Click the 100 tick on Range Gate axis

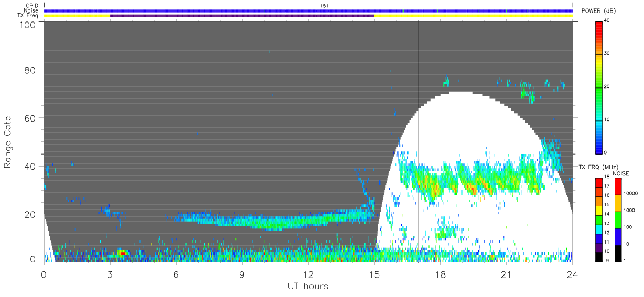pyautogui.click(x=27, y=25)
